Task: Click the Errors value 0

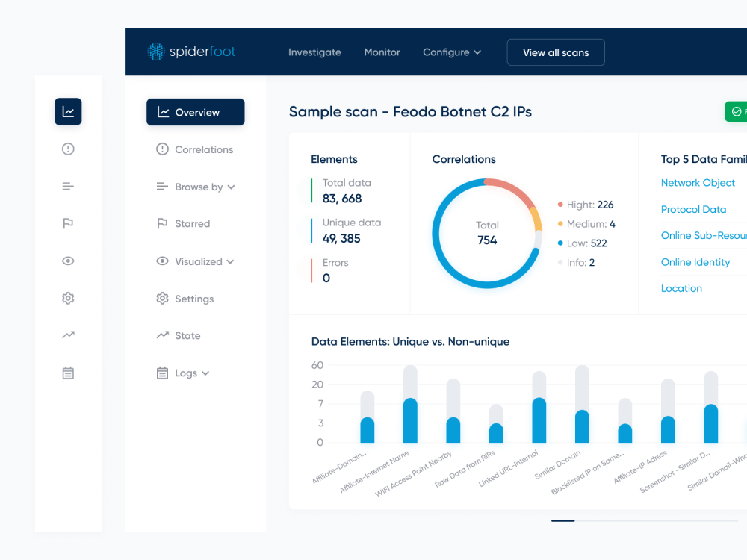Action: click(x=326, y=278)
